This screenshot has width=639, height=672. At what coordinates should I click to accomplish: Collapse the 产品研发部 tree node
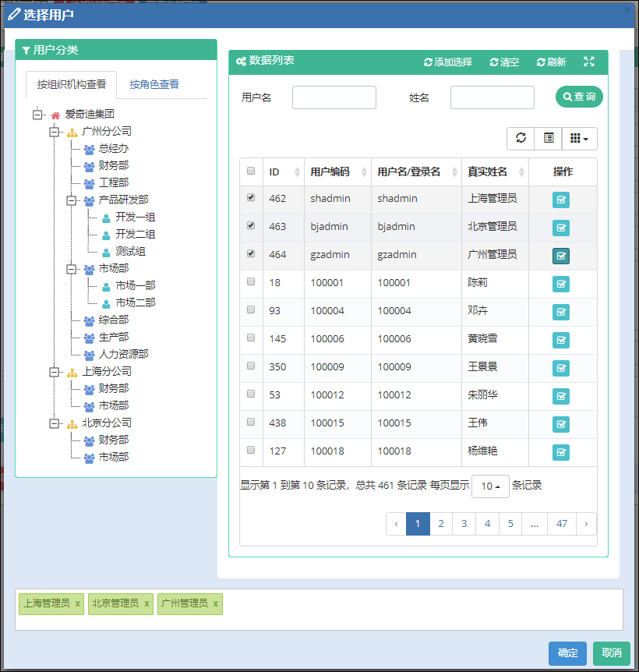pos(71,200)
